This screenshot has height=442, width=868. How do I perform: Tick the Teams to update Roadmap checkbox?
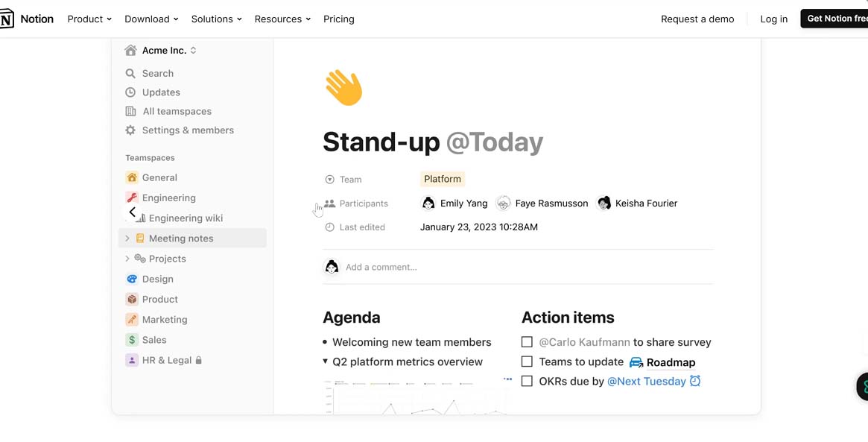point(527,362)
